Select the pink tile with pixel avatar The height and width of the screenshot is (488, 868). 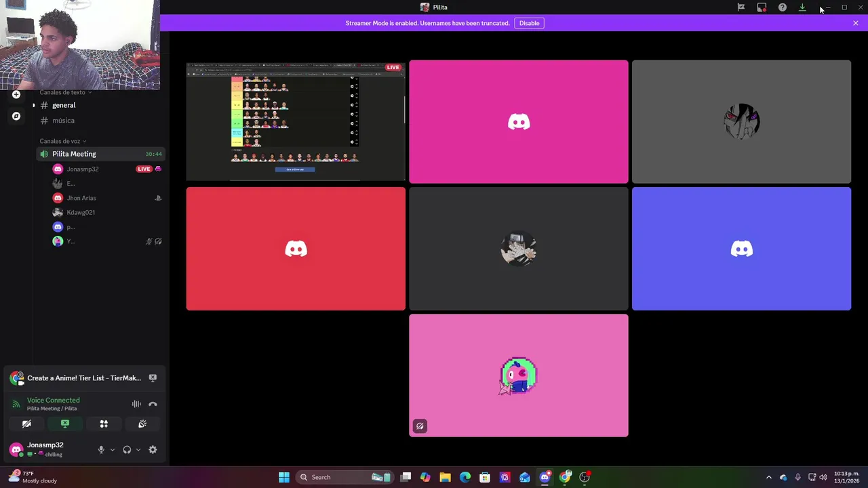pos(519,375)
